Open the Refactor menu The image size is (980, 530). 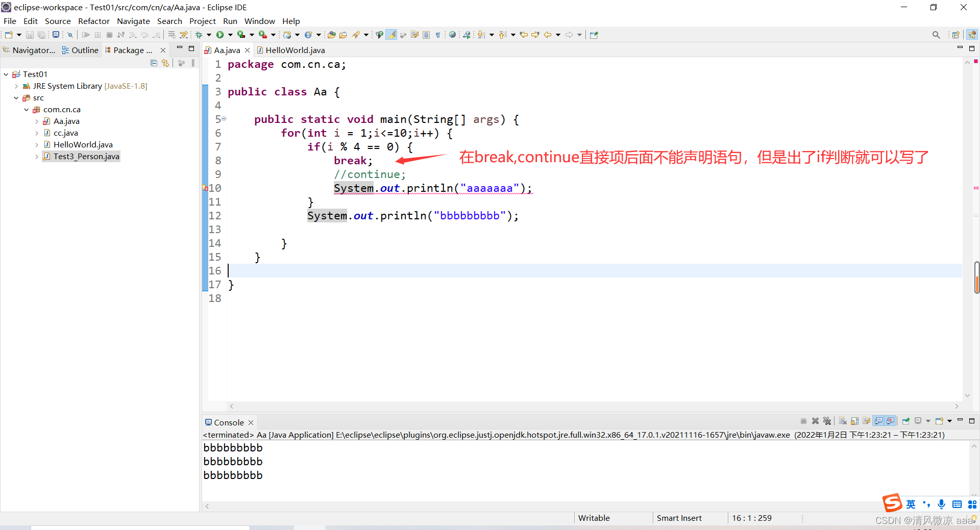[94, 21]
